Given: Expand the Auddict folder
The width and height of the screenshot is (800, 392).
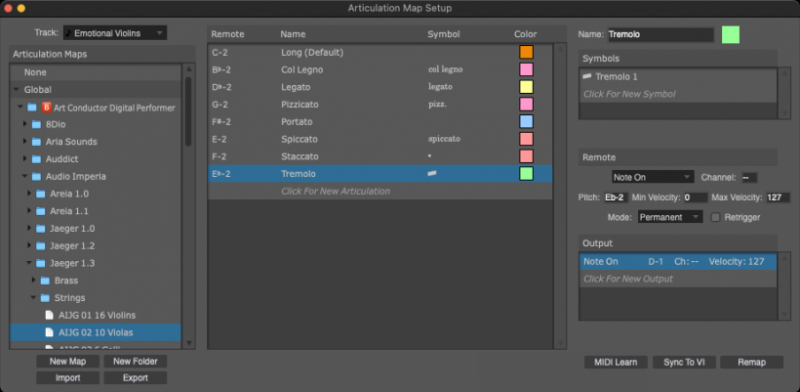Looking at the screenshot, I should 24,159.
